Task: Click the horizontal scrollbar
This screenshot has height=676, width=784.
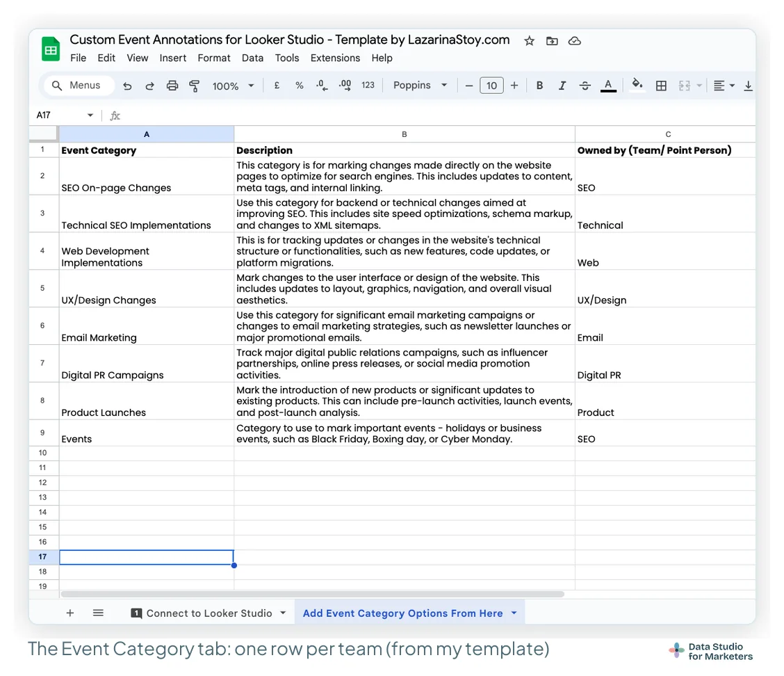Action: (x=313, y=594)
